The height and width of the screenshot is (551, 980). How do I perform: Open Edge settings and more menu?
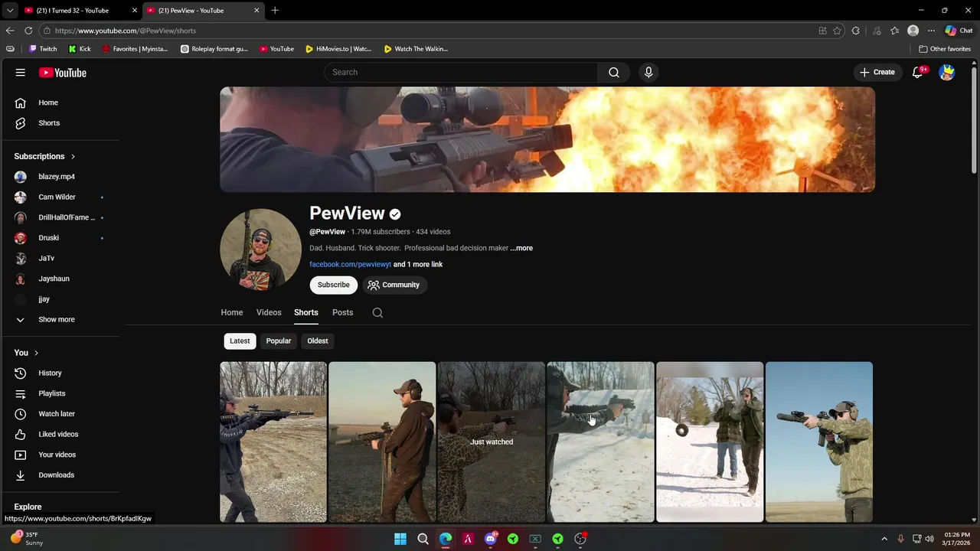931,31
